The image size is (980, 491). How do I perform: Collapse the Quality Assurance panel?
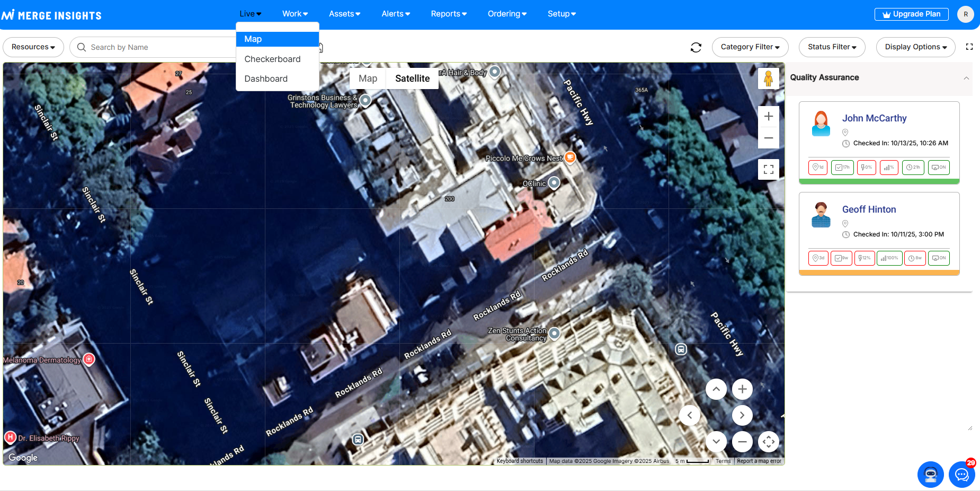tap(966, 78)
